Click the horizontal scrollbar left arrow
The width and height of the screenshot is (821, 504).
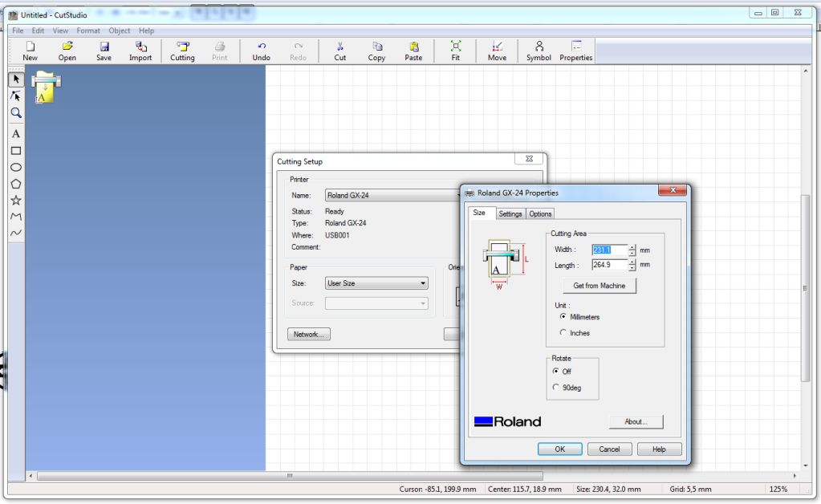coord(30,476)
